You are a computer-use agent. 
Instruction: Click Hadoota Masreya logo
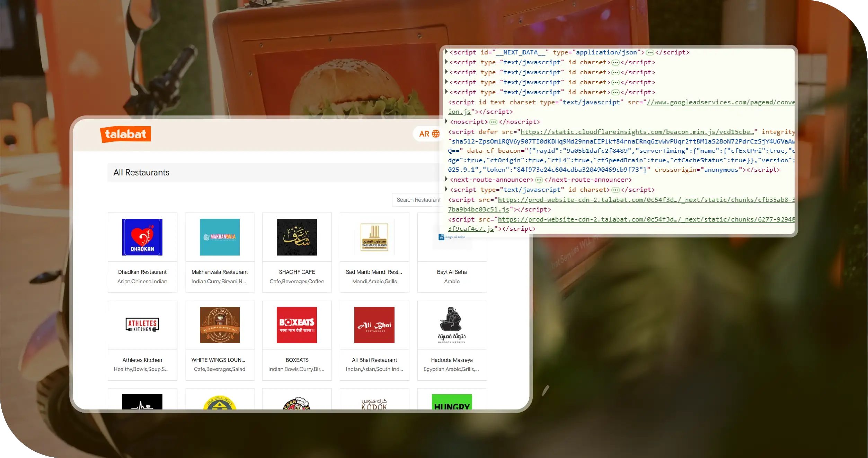pyautogui.click(x=452, y=325)
